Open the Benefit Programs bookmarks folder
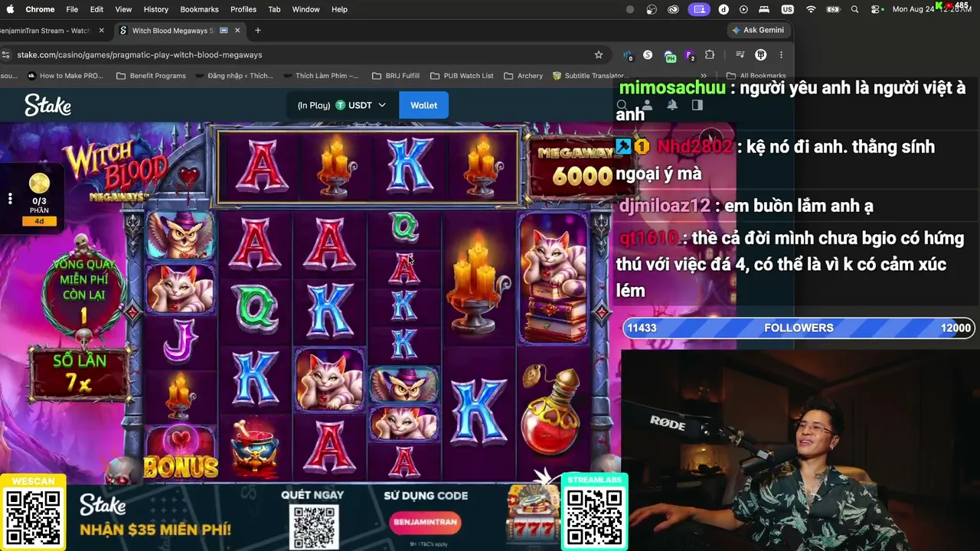This screenshot has width=980, height=551. point(151,76)
